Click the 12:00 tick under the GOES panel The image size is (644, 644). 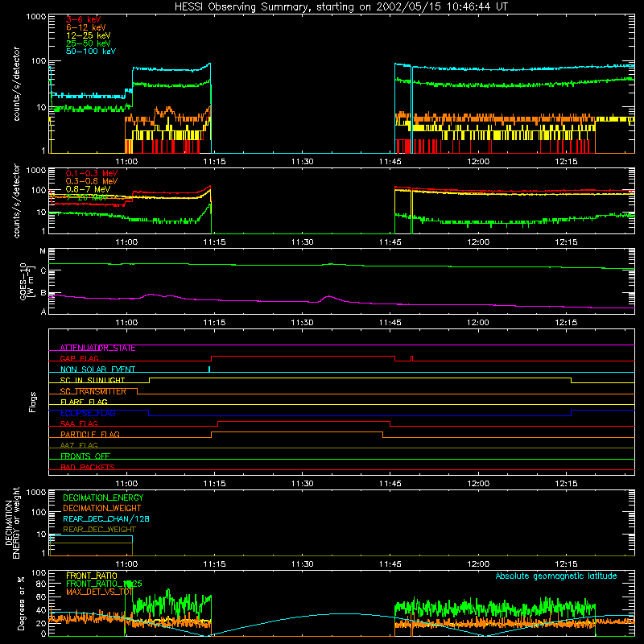pos(478,323)
